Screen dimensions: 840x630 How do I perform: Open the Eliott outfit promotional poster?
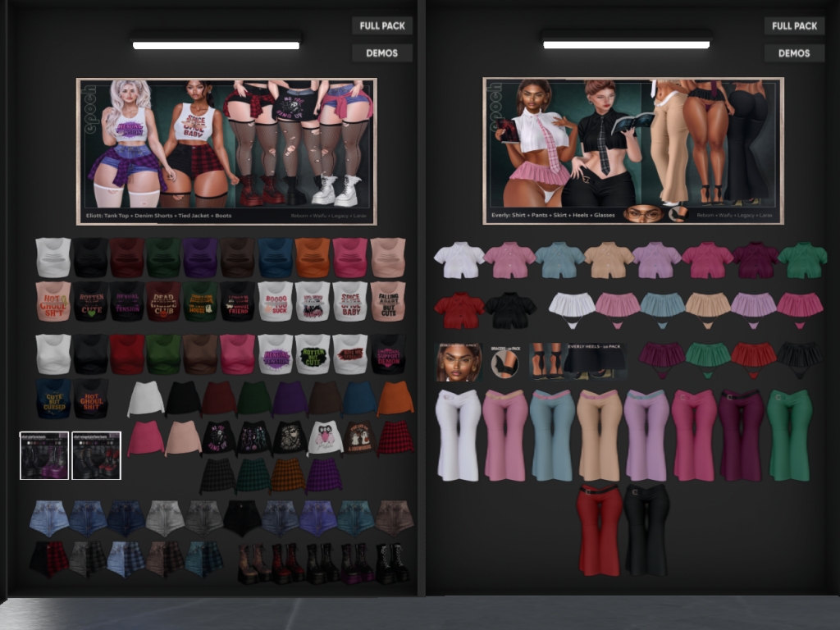(226, 151)
